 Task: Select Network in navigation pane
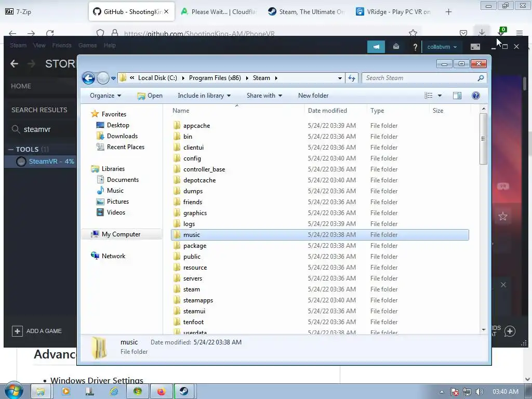[113, 256]
